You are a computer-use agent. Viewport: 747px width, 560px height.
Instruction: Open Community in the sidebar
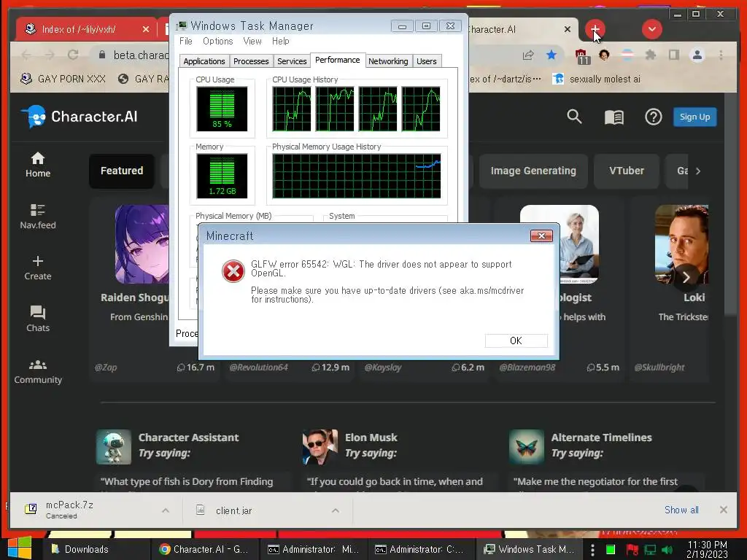point(38,371)
